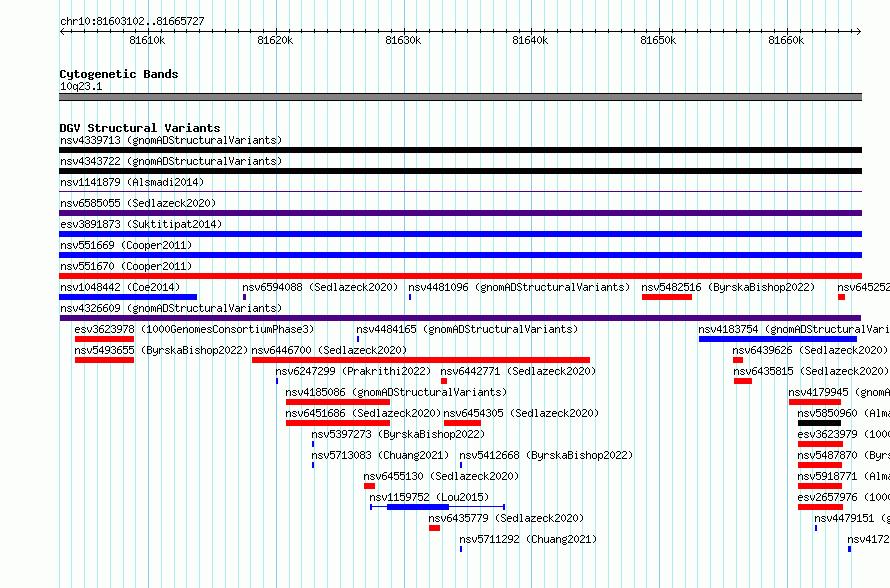The width and height of the screenshot is (890, 588).
Task: Open nsv6585055 (Sedlazeck2020) variant
Action: pos(138,203)
